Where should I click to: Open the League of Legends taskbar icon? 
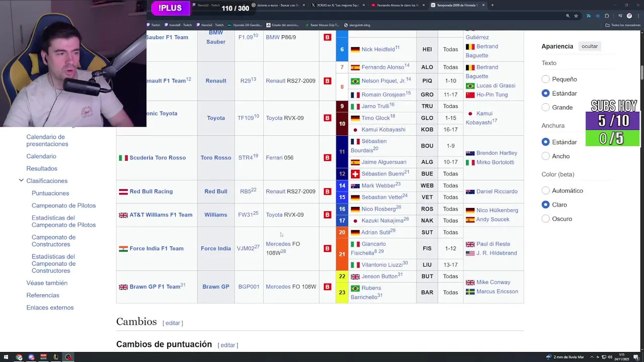(56, 357)
